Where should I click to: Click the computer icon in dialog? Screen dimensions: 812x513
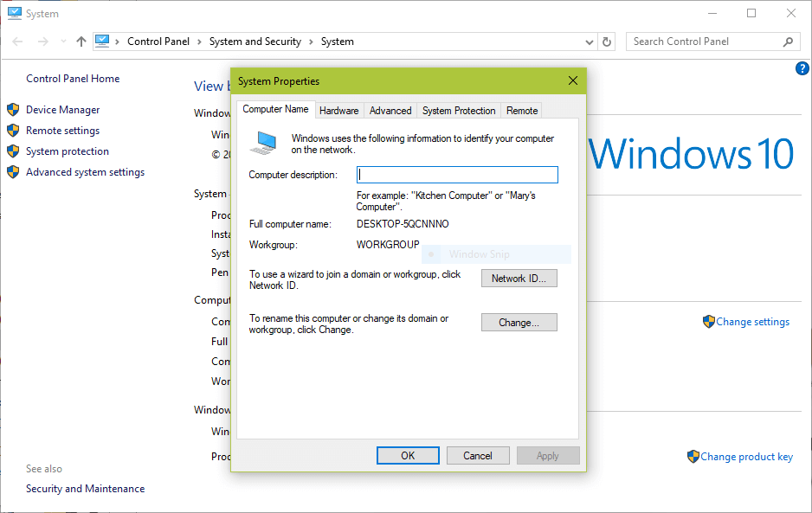pyautogui.click(x=263, y=143)
